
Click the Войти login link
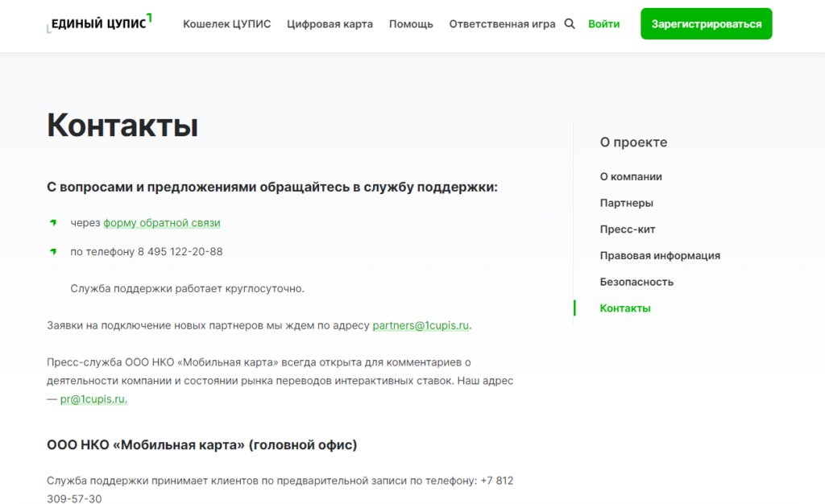(603, 24)
